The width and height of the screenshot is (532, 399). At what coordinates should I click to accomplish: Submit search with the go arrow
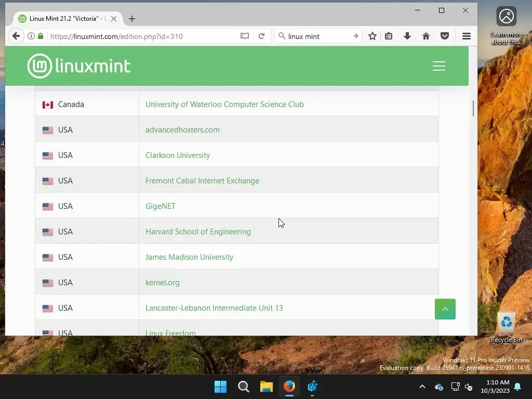355,36
